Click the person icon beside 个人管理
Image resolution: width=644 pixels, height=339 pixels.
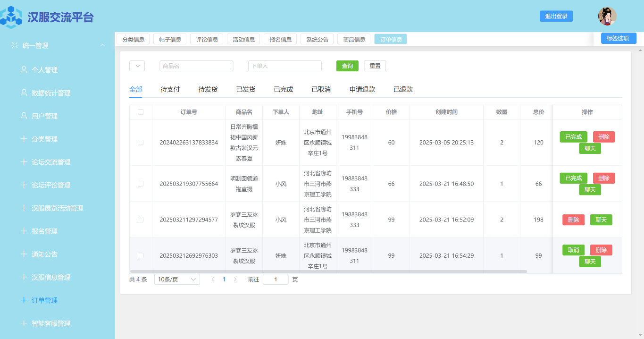pos(24,69)
